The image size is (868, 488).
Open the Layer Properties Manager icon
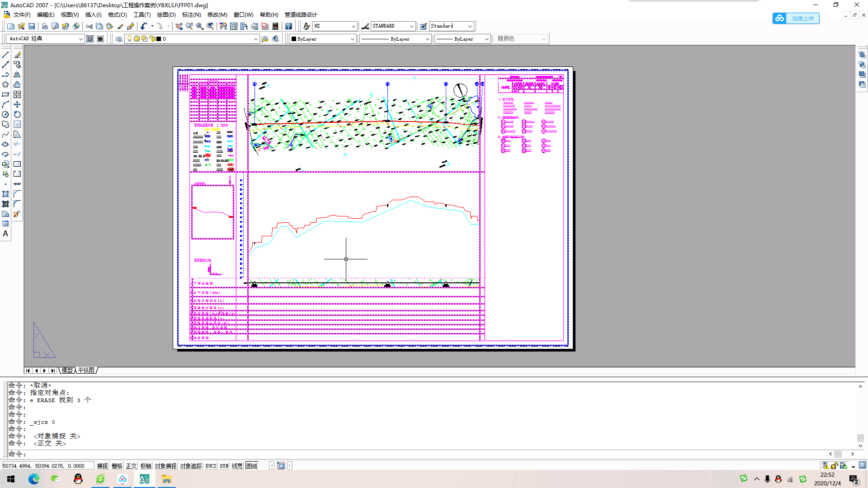coord(119,39)
